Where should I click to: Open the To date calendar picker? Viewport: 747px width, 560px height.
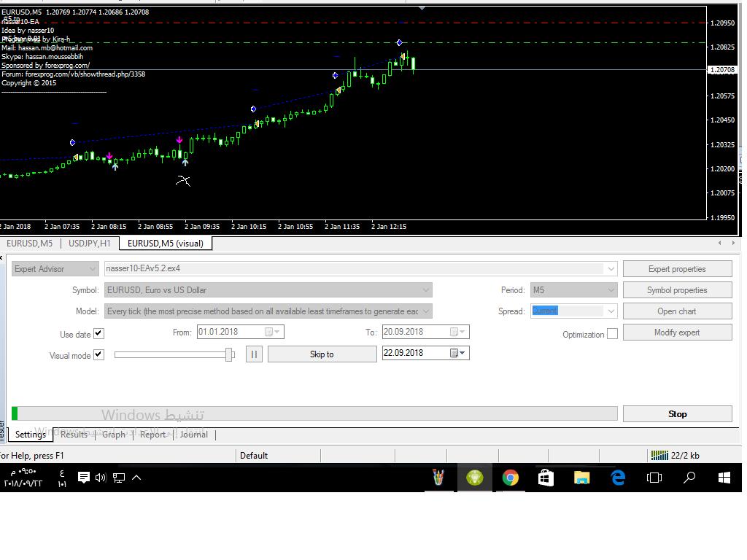(x=458, y=332)
